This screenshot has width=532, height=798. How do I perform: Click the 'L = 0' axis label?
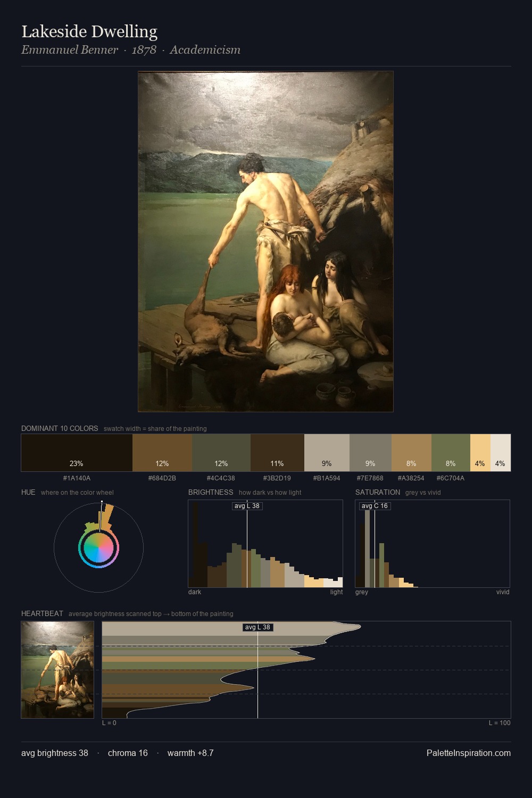(109, 723)
